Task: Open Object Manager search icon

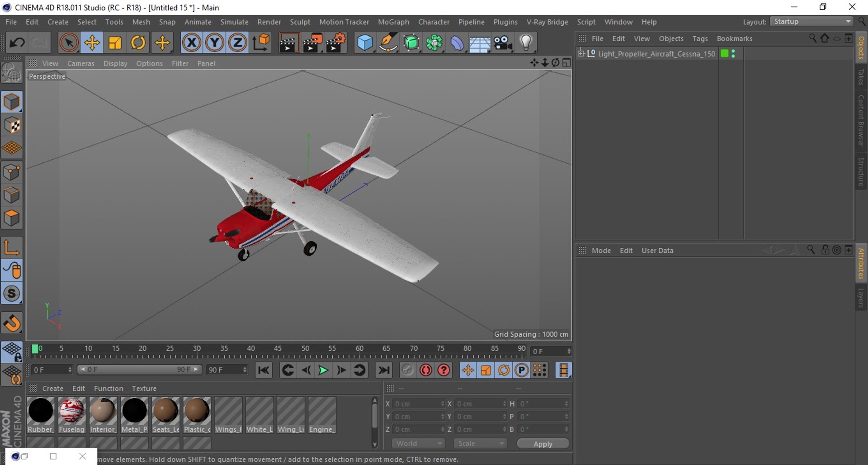Action: (x=812, y=38)
